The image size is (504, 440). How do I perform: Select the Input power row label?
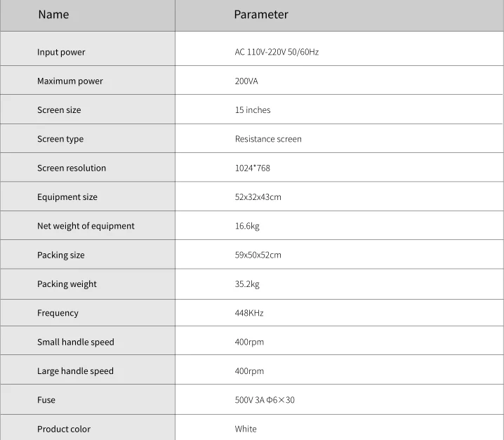61,52
